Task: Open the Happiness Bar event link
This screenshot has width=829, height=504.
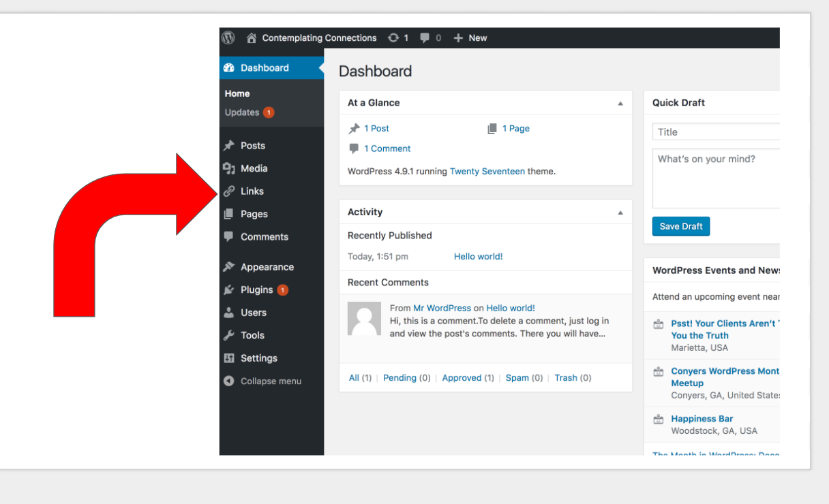Action: tap(702, 419)
